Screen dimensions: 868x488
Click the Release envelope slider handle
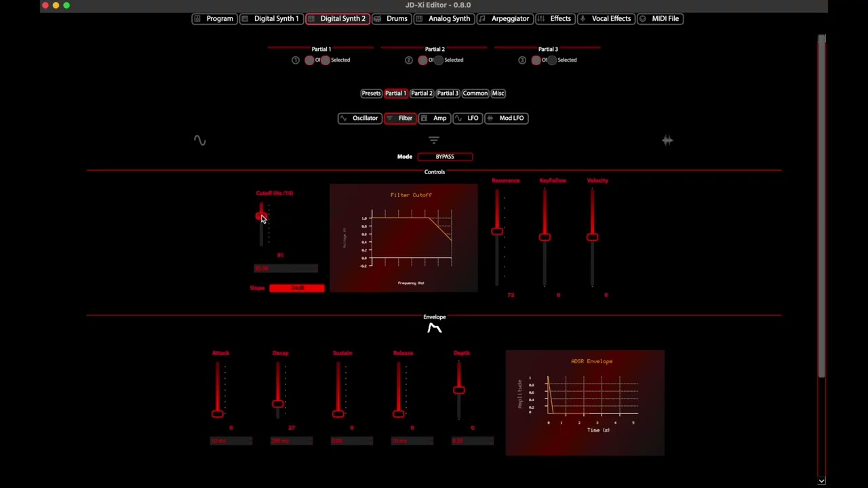tap(398, 413)
